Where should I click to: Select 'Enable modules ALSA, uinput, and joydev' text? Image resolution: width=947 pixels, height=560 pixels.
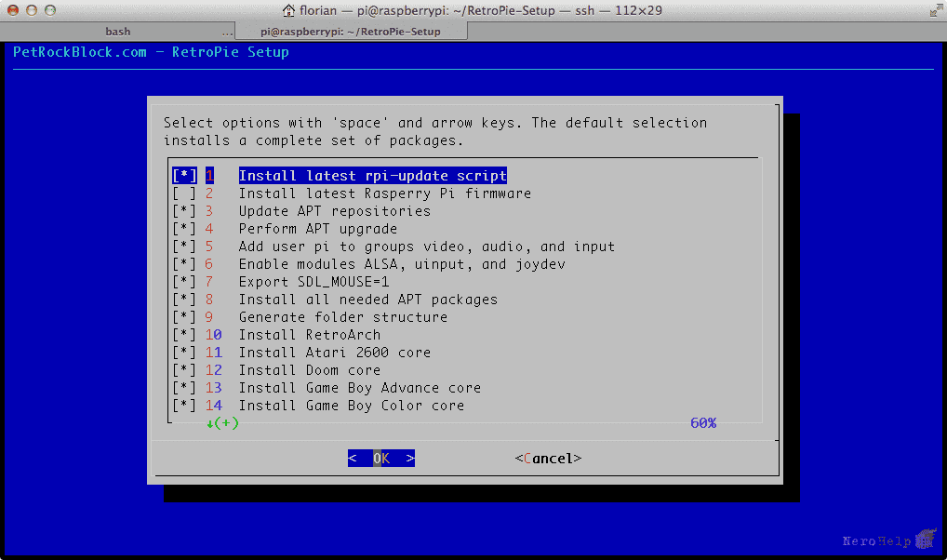pyautogui.click(x=402, y=264)
